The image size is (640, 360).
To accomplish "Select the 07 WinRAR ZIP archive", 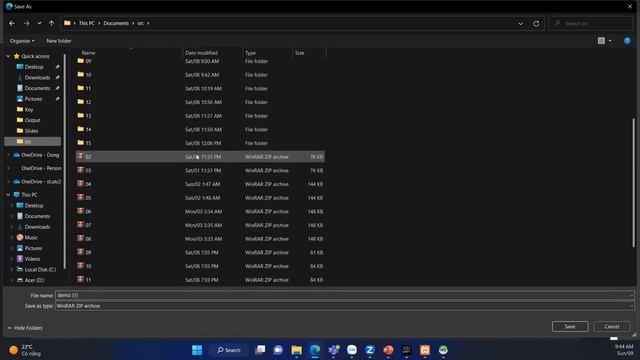I will click(200, 225).
